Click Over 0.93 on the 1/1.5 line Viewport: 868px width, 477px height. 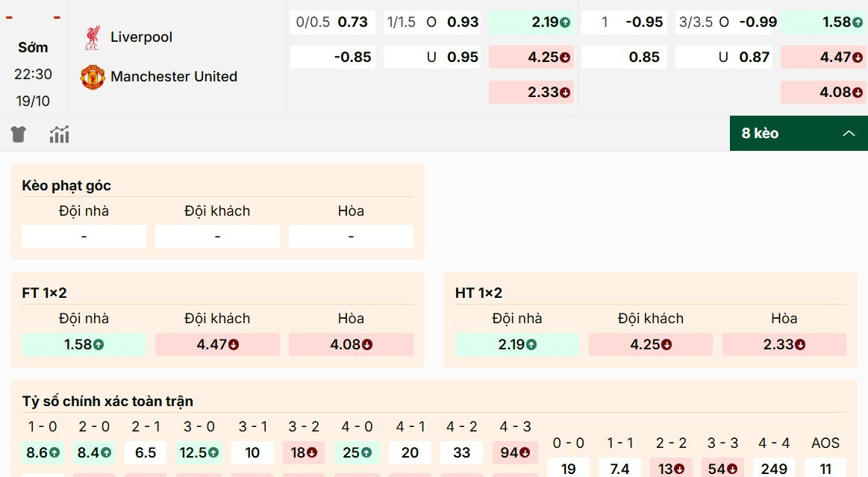[431, 22]
